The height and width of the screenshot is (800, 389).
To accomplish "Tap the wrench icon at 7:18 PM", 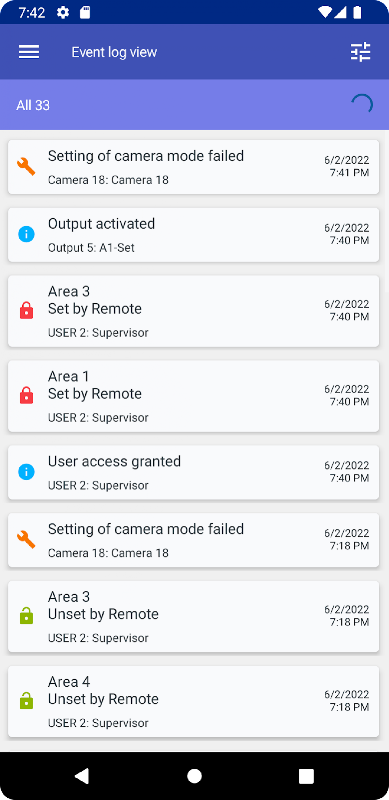I will click(x=26, y=540).
